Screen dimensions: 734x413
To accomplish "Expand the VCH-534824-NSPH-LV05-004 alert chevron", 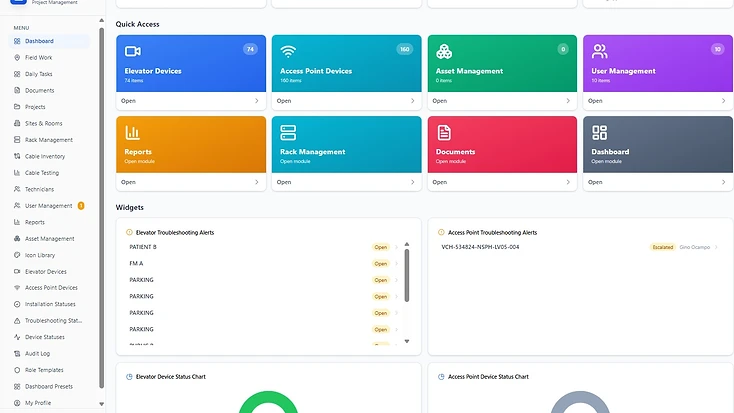I will point(716,247).
